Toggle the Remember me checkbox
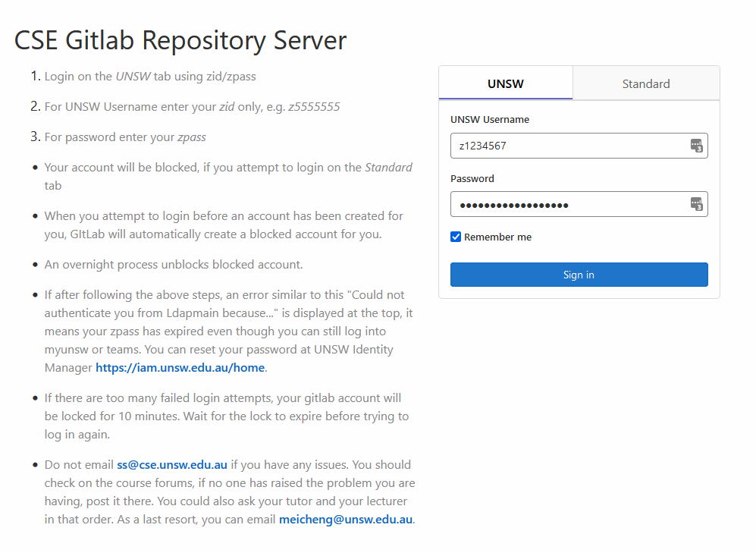 coord(456,237)
